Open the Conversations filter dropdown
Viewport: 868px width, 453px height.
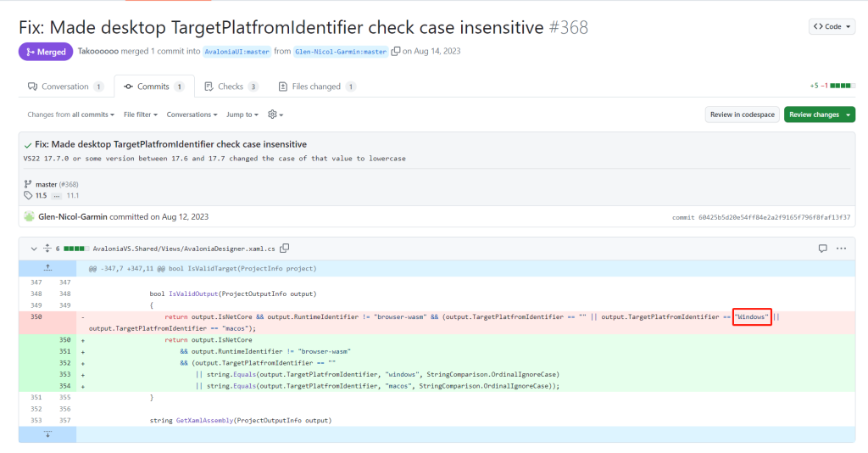pyautogui.click(x=192, y=115)
